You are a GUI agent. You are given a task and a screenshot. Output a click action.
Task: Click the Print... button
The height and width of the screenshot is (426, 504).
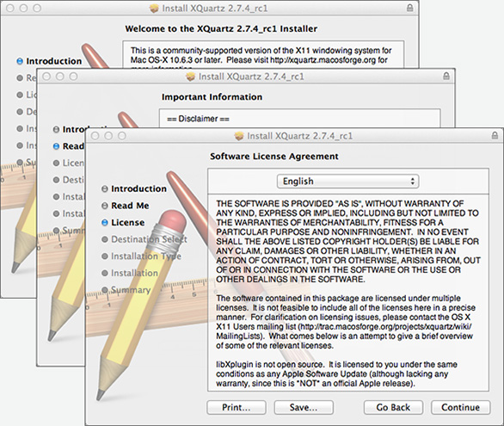tap(237, 407)
